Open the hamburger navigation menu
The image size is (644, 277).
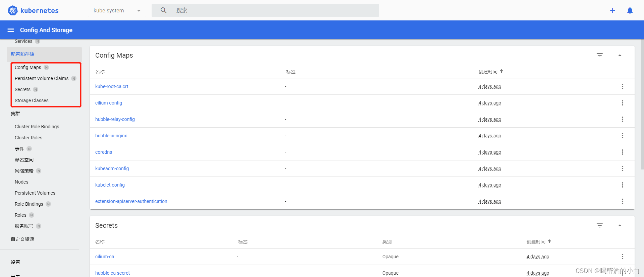click(x=11, y=30)
